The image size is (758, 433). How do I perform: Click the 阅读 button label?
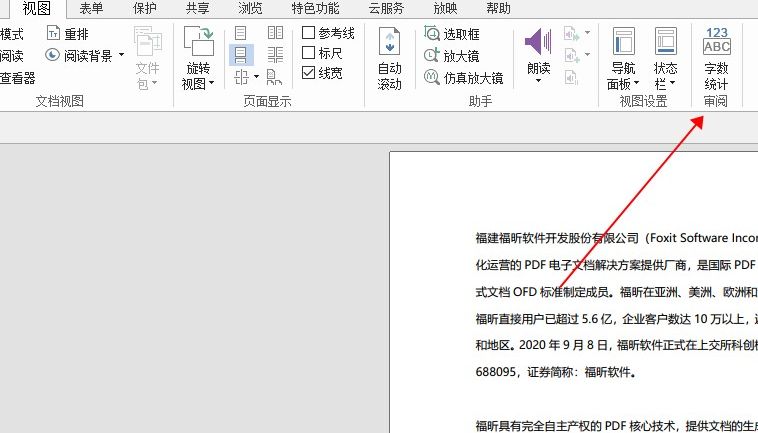point(12,56)
